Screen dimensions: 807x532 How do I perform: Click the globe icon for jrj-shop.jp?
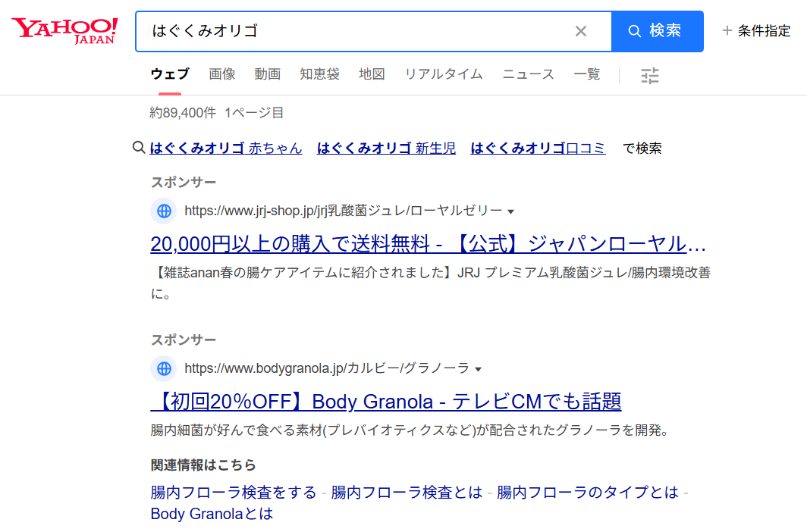pyautogui.click(x=164, y=211)
